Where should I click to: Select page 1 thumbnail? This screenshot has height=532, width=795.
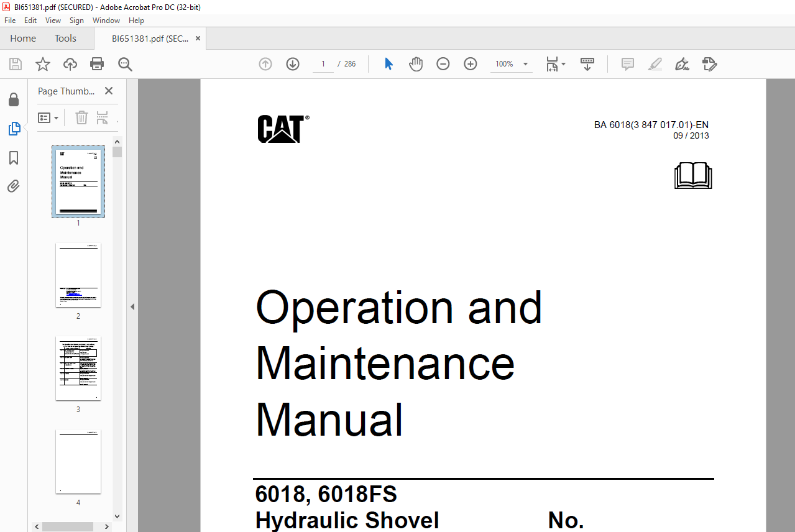78,182
